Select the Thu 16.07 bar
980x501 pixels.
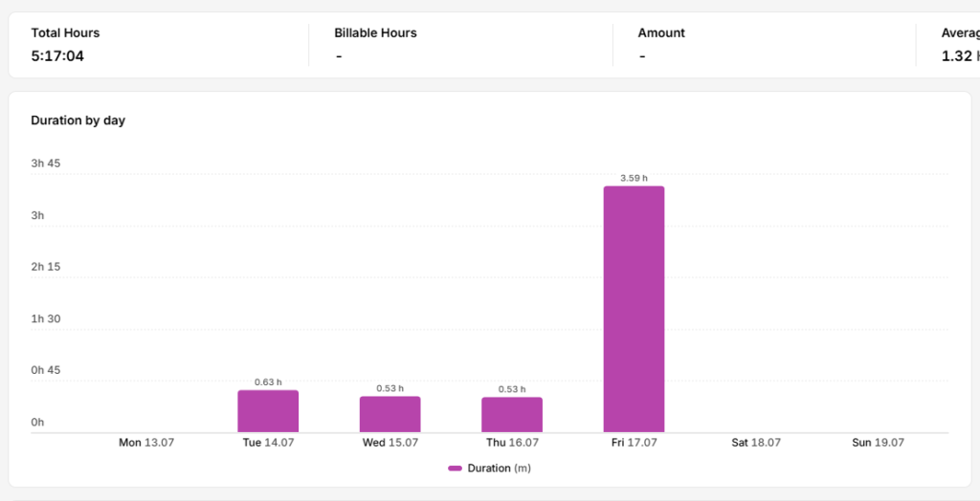tap(512, 415)
